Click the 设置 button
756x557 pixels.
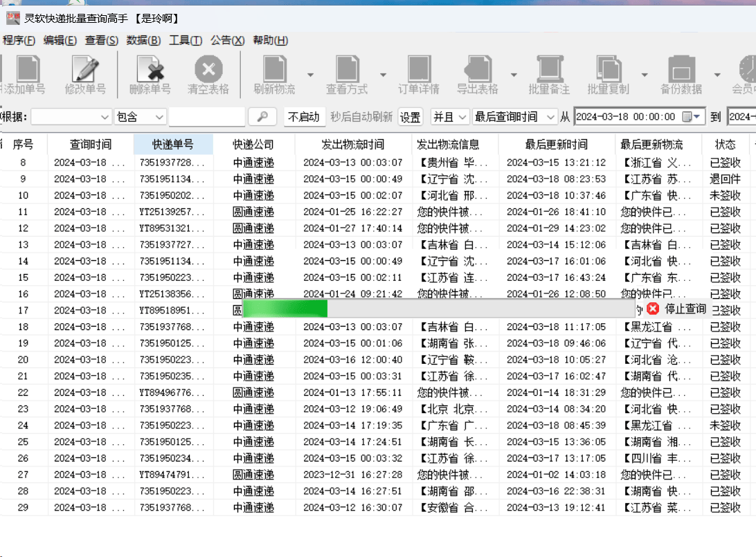click(x=411, y=117)
